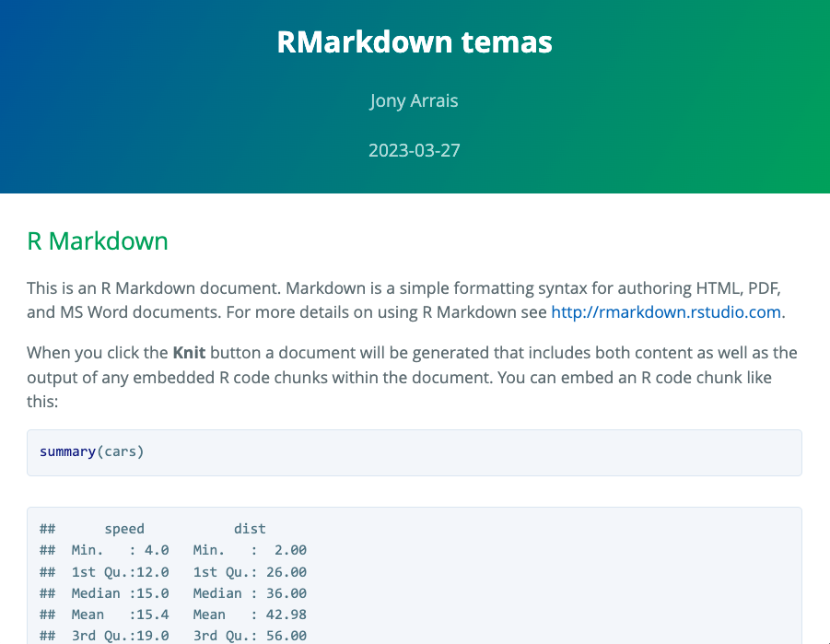Click the RMarkdown temas title
The image size is (830, 644).
(415, 42)
